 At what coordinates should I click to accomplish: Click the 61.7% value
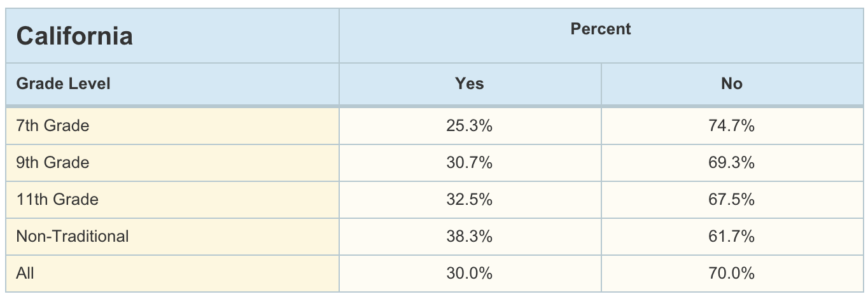[732, 237]
